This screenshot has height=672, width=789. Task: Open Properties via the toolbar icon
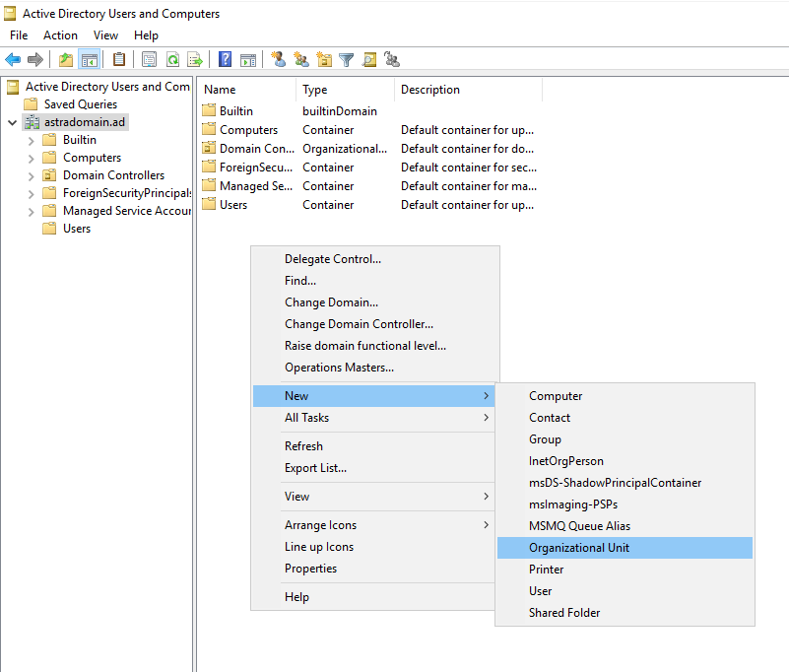tap(150, 60)
